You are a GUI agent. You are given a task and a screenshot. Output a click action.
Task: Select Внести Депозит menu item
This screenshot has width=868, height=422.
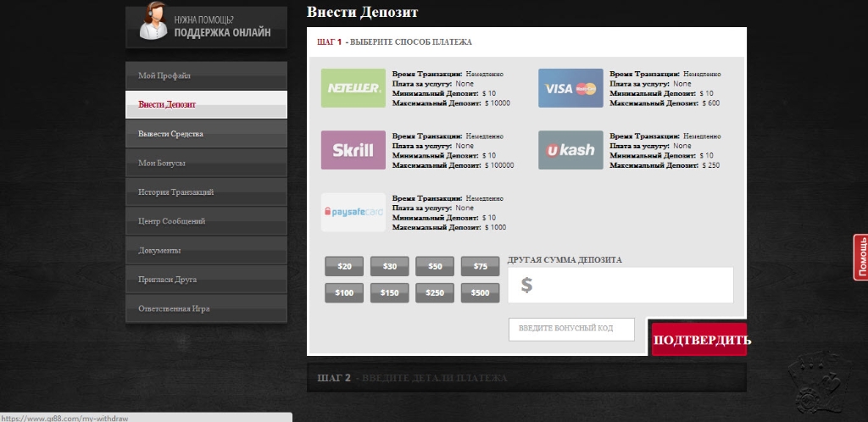pyautogui.click(x=206, y=104)
